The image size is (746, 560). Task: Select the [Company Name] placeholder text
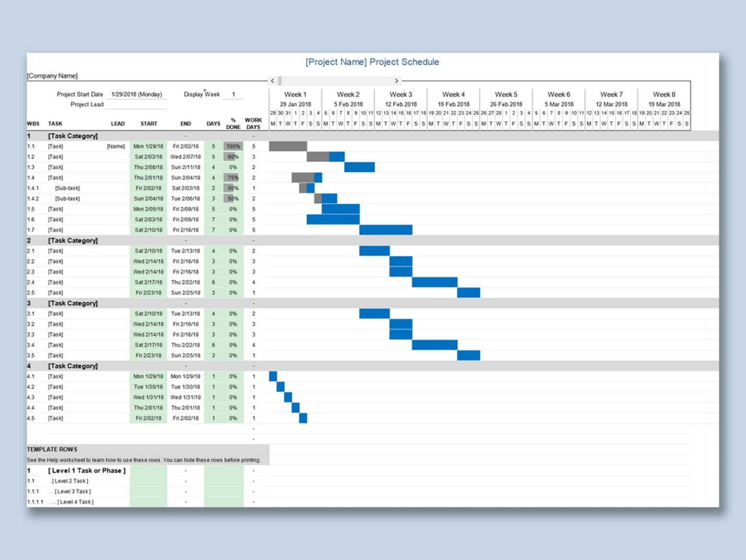click(52, 75)
